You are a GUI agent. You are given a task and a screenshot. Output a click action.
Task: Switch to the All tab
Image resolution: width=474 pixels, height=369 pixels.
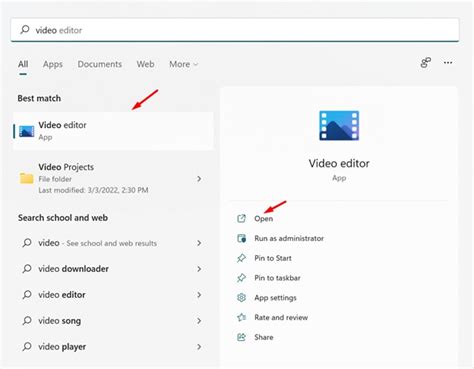tap(23, 64)
